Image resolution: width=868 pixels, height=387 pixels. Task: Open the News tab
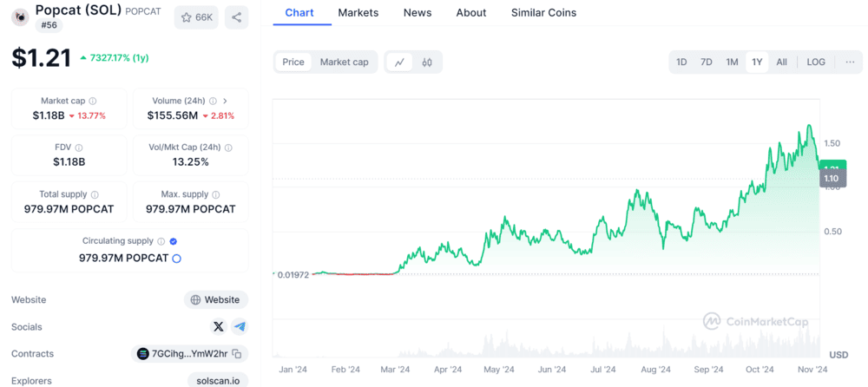coord(418,13)
